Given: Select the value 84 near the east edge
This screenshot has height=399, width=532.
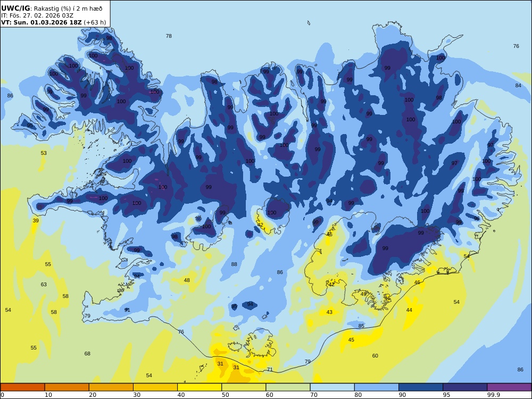Looking at the screenshot, I should click(x=518, y=86).
